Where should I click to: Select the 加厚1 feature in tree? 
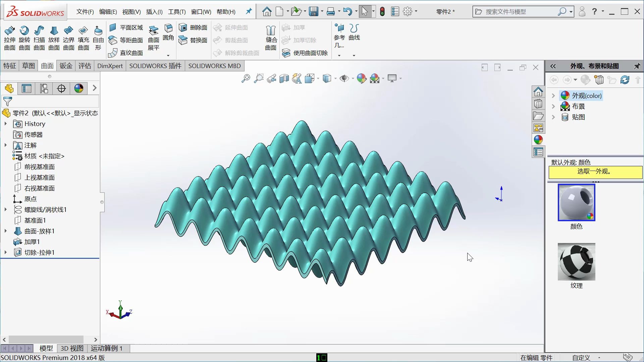coord(27,242)
